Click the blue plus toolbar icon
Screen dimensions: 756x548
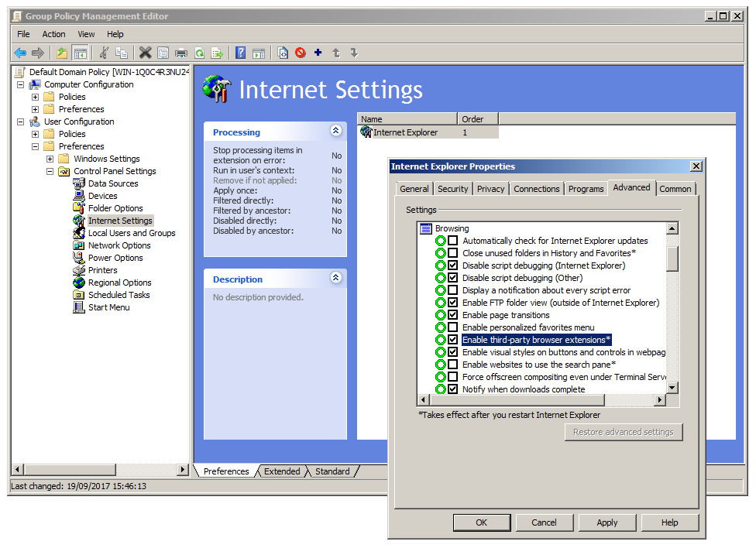[318, 53]
